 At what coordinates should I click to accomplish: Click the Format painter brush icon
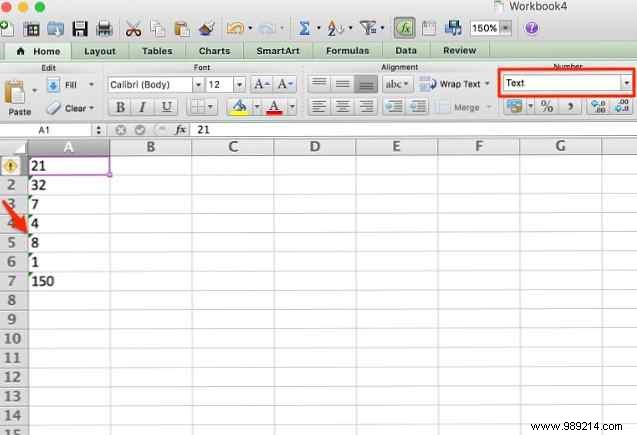pyautogui.click(x=207, y=29)
